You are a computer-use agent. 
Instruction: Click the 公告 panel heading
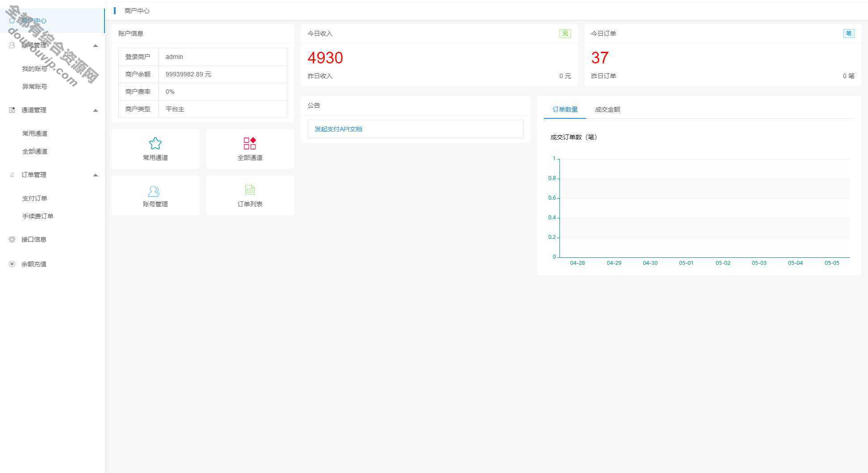[x=314, y=105]
